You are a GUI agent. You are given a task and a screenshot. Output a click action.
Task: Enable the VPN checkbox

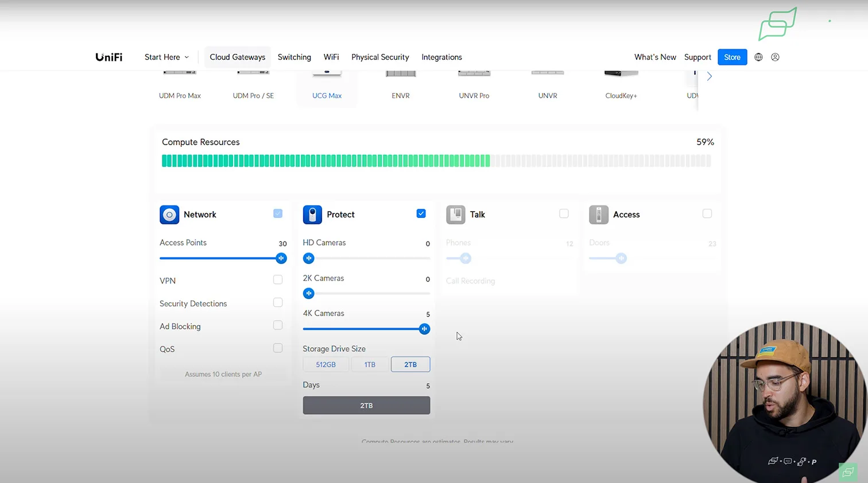tap(278, 280)
